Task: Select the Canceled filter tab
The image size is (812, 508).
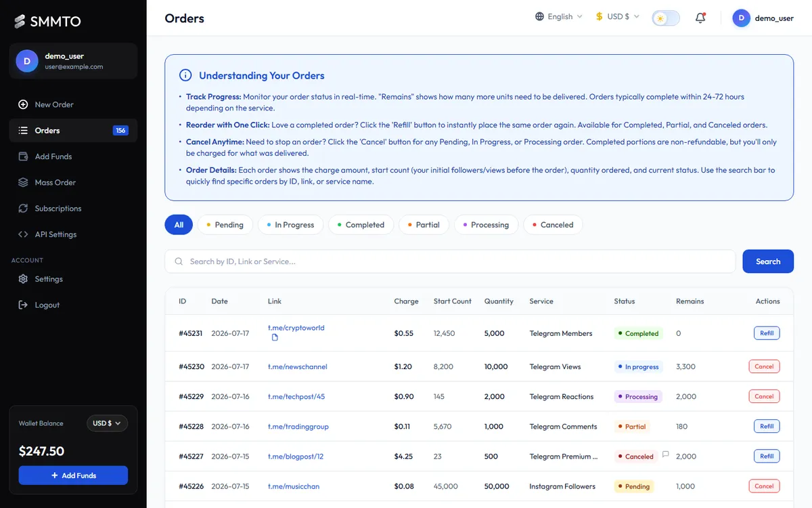Action: pos(553,225)
